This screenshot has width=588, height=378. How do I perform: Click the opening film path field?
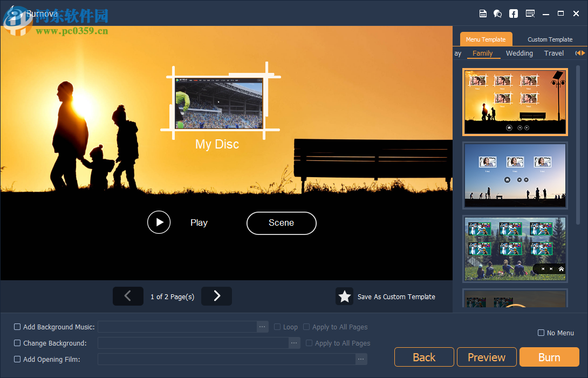point(227,359)
